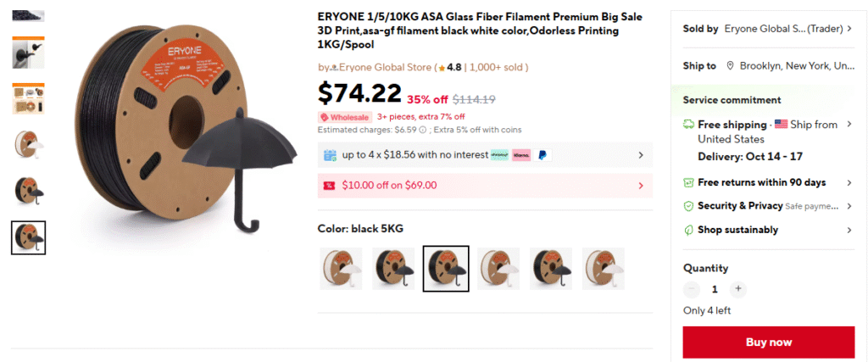Viewport: 868px width, 362px height.
Task: Select the bottom highlighted gallery thumbnail
Action: [28, 237]
